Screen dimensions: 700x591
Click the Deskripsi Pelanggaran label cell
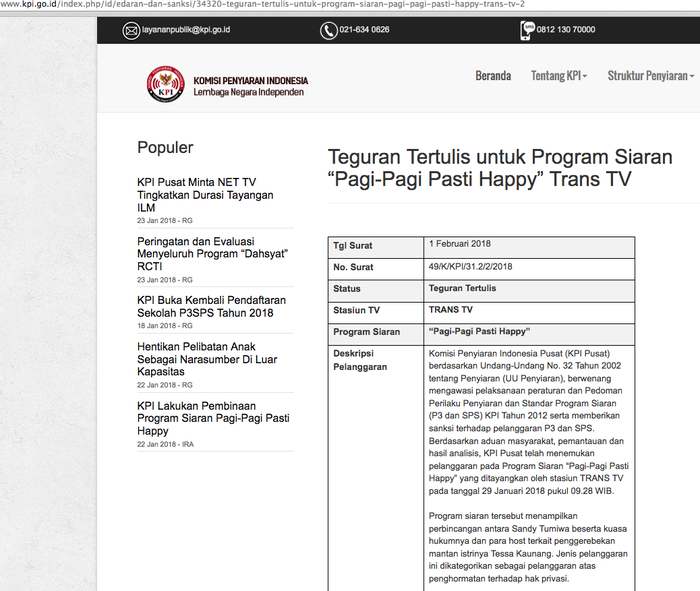click(x=376, y=469)
